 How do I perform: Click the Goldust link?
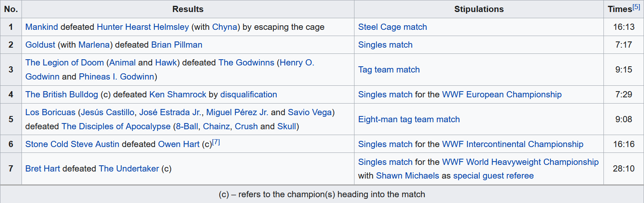[40, 45]
